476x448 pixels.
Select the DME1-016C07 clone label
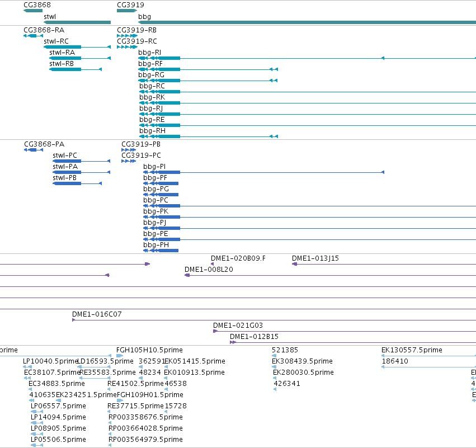(x=97, y=314)
